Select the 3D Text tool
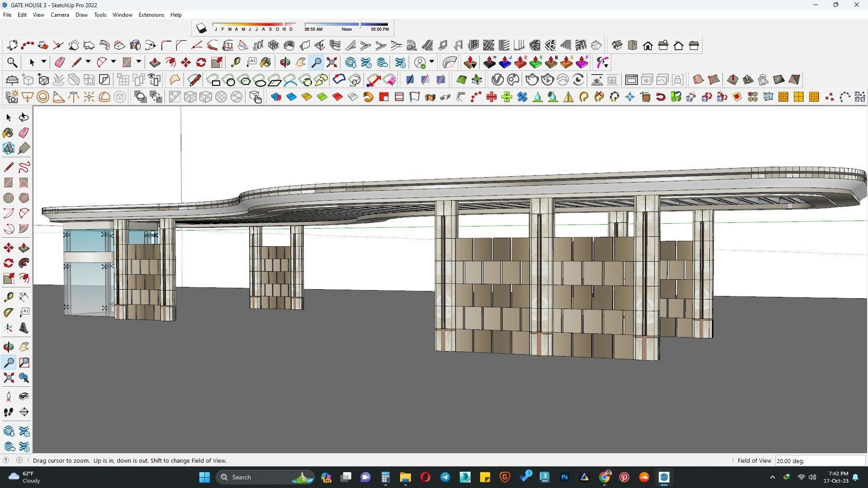The image size is (868, 488). (24, 328)
